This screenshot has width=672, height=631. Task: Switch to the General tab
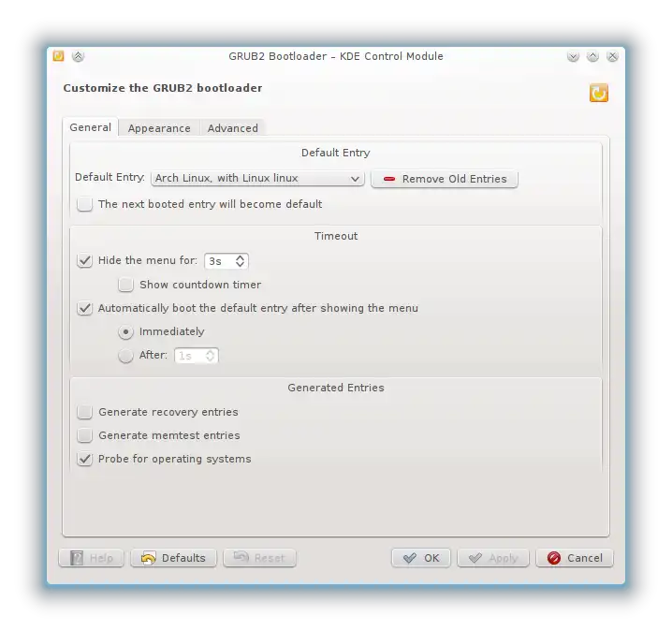click(91, 127)
